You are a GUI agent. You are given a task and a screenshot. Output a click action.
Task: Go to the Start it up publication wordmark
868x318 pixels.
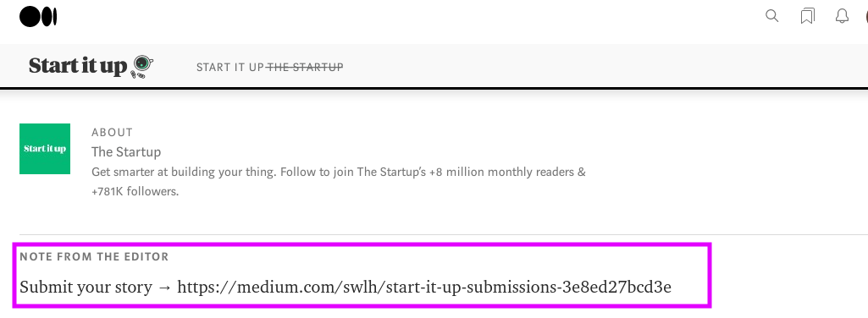[x=78, y=66]
